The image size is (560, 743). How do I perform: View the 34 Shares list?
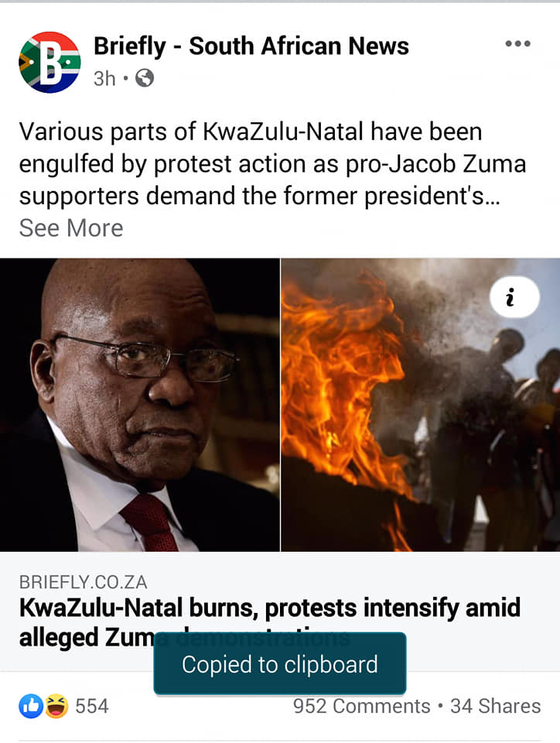click(x=495, y=706)
